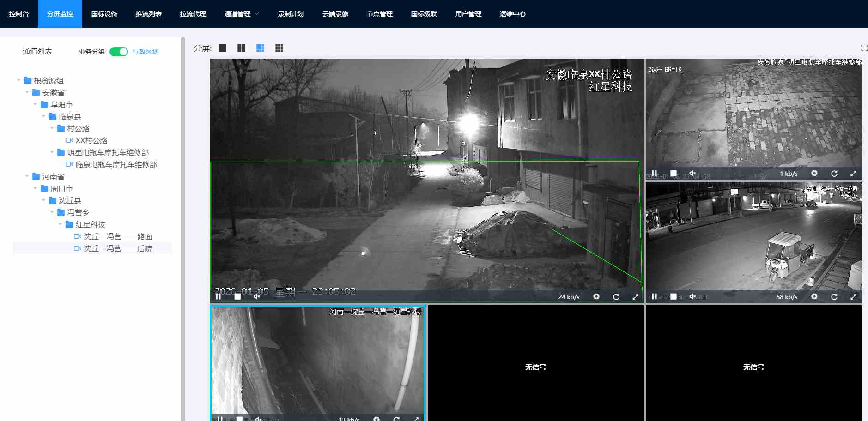This screenshot has width=868, height=421.
Task: Select single-screen split layout icon
Action: 222,48
